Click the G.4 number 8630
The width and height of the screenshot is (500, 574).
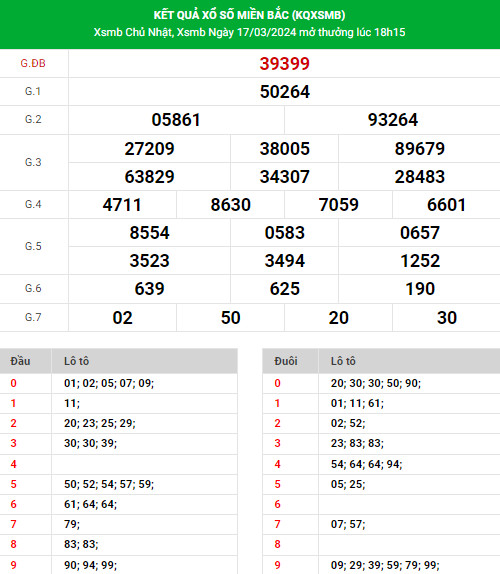pyautogui.click(x=231, y=205)
